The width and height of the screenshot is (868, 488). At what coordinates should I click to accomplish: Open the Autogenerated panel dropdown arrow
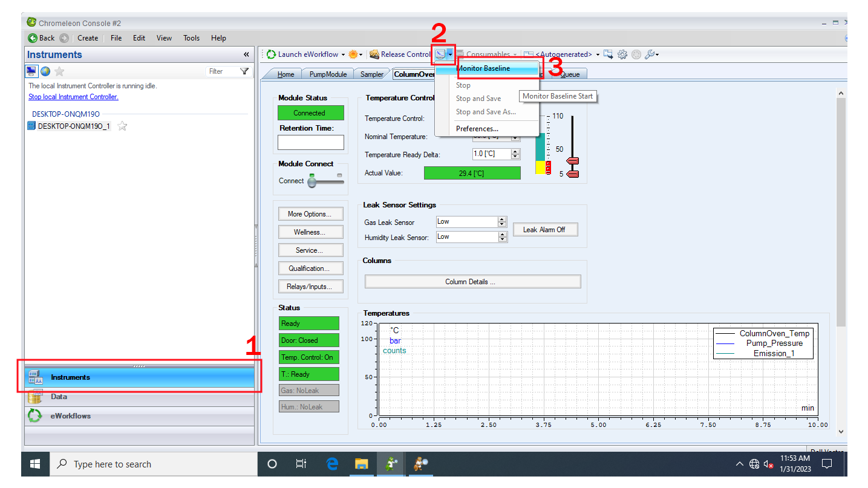598,54
